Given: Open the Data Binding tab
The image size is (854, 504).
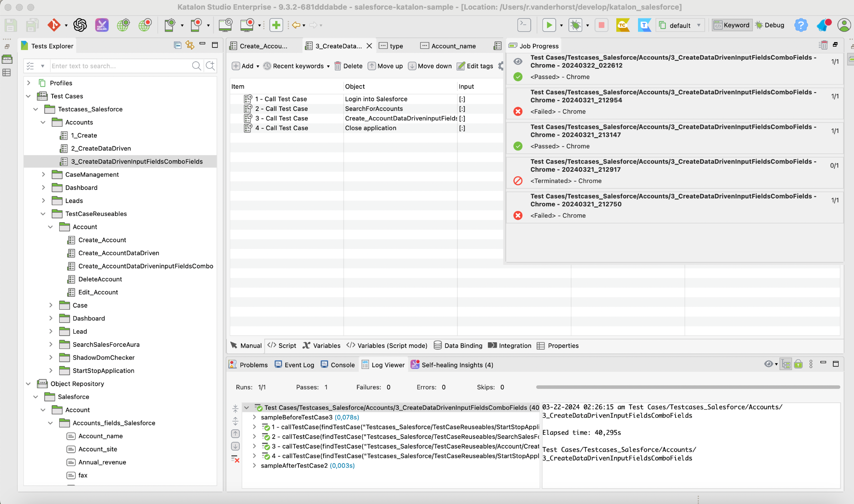Looking at the screenshot, I should [x=458, y=345].
